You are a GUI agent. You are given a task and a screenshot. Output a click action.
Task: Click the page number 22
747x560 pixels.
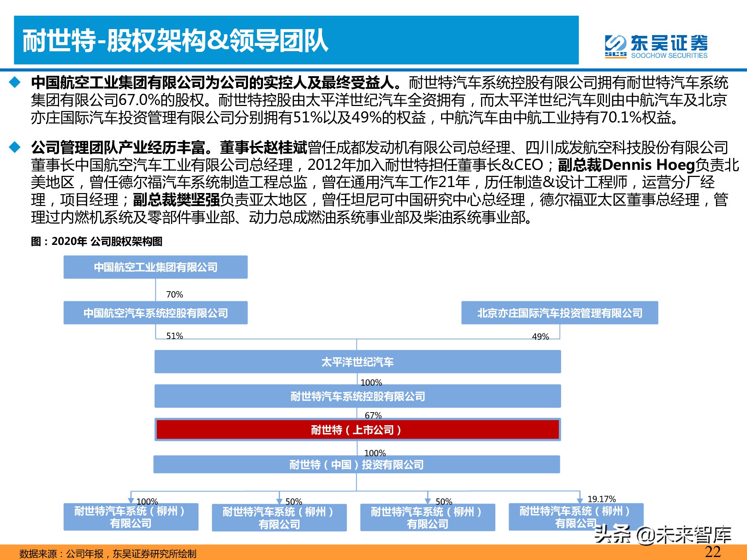(713, 552)
